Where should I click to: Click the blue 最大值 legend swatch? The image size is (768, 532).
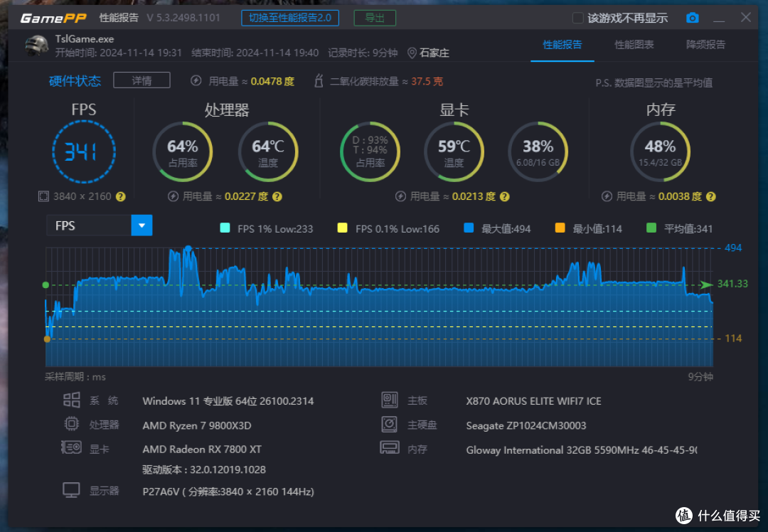pyautogui.click(x=469, y=228)
